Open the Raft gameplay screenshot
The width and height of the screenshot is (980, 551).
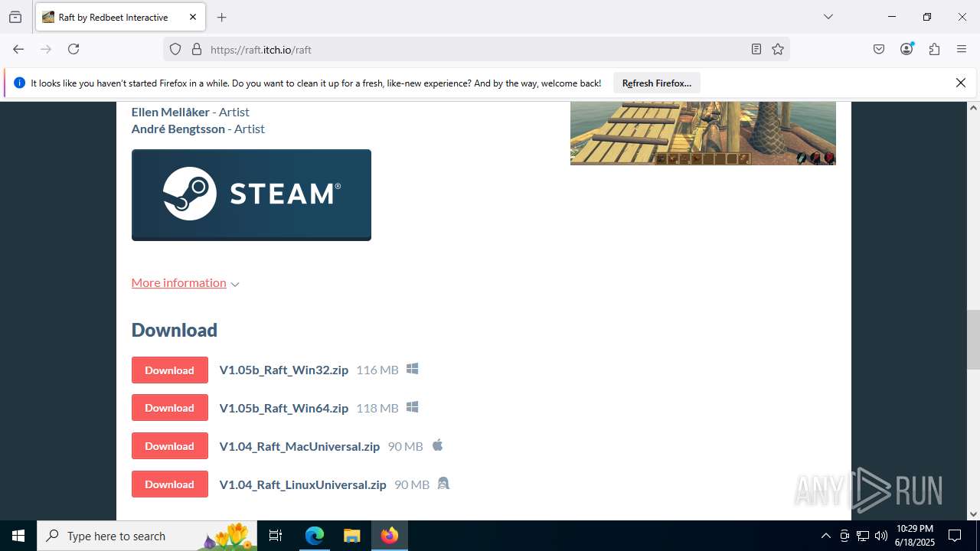click(x=703, y=133)
